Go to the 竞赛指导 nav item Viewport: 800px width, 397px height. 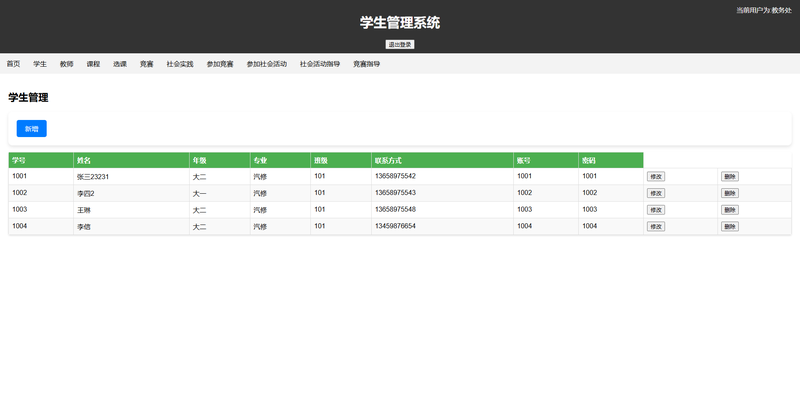366,64
